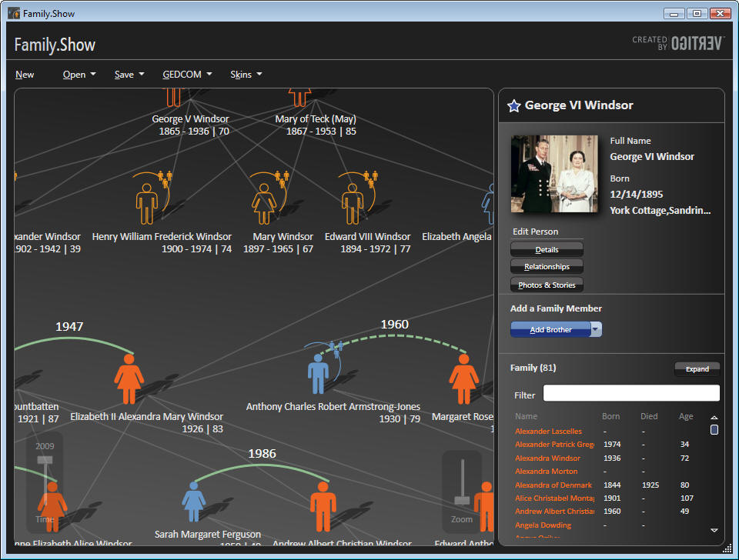
Task: Sort family list by Born column
Action: tap(610, 416)
